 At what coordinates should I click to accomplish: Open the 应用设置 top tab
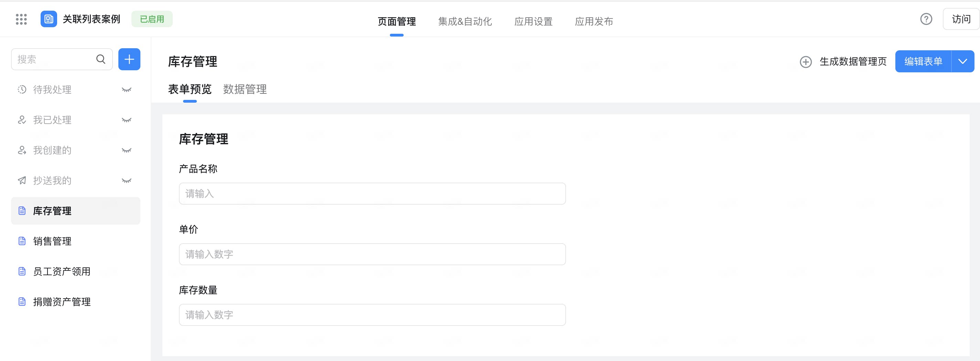tap(533, 21)
